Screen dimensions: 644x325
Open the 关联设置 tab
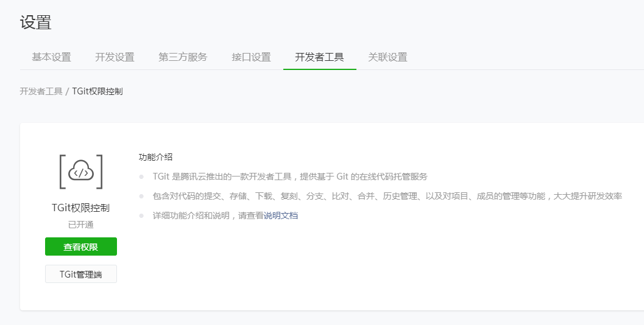click(387, 57)
